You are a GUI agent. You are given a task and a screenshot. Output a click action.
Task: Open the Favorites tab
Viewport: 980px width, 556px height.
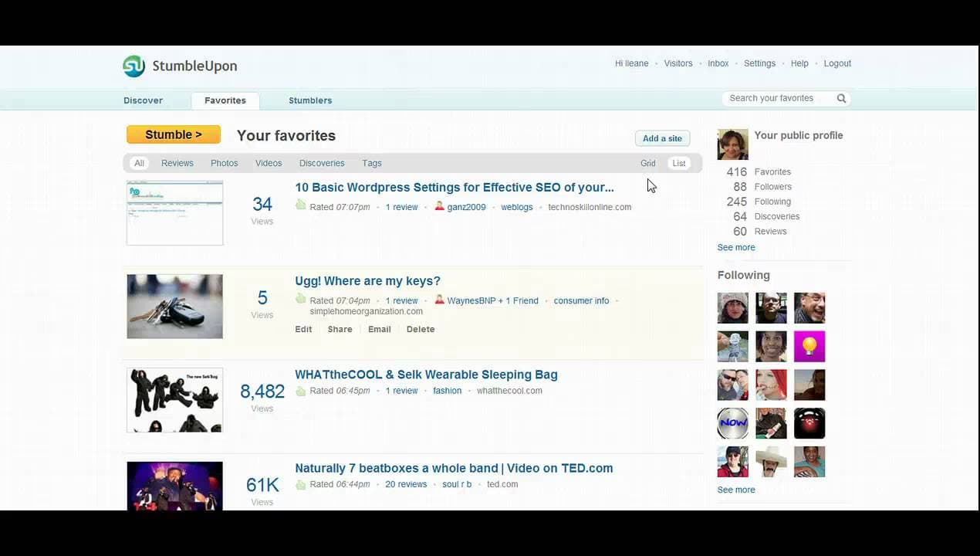click(225, 100)
